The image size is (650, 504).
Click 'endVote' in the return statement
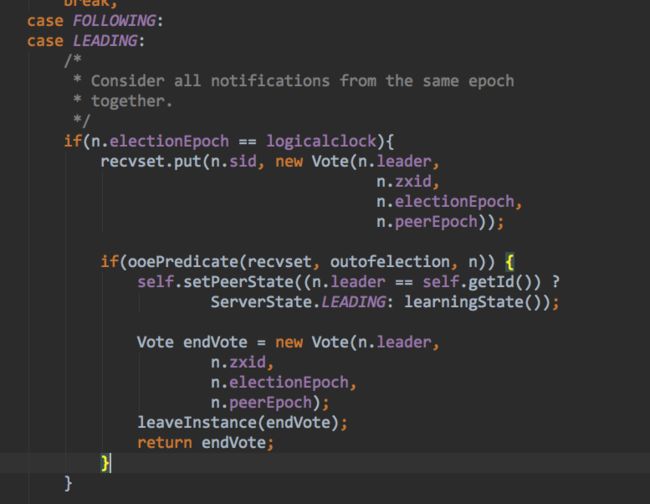233,443
